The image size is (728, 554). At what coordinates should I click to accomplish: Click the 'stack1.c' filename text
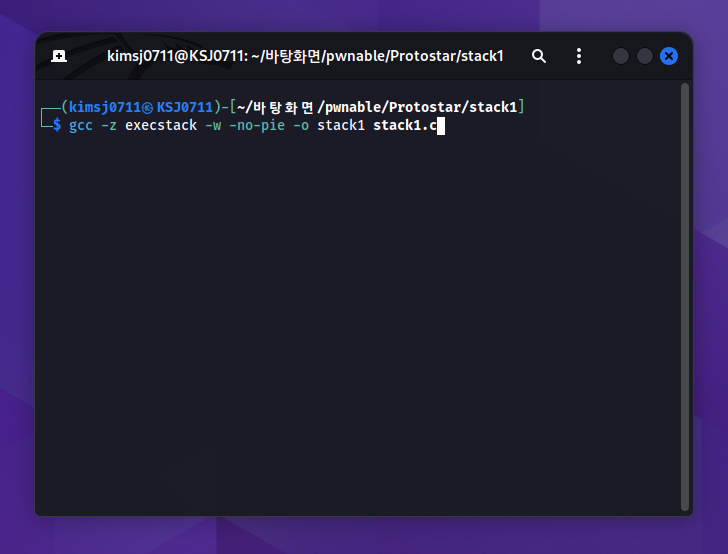click(405, 125)
